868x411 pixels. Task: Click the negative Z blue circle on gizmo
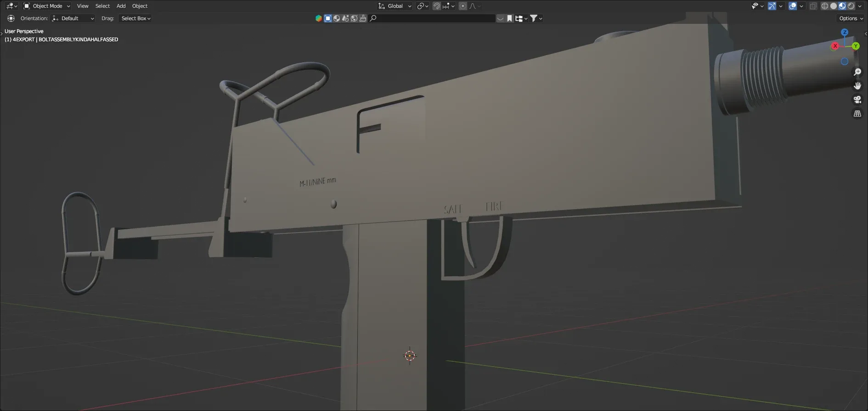point(845,61)
